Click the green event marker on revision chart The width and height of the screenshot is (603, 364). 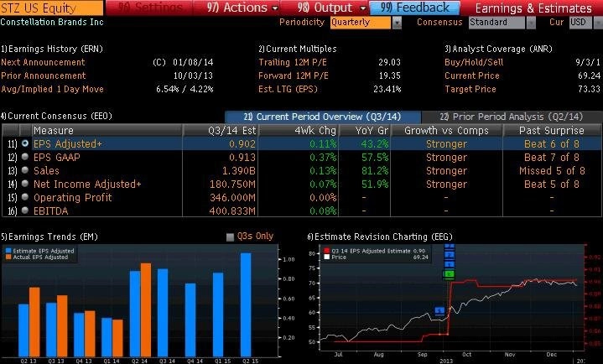coord(449,274)
